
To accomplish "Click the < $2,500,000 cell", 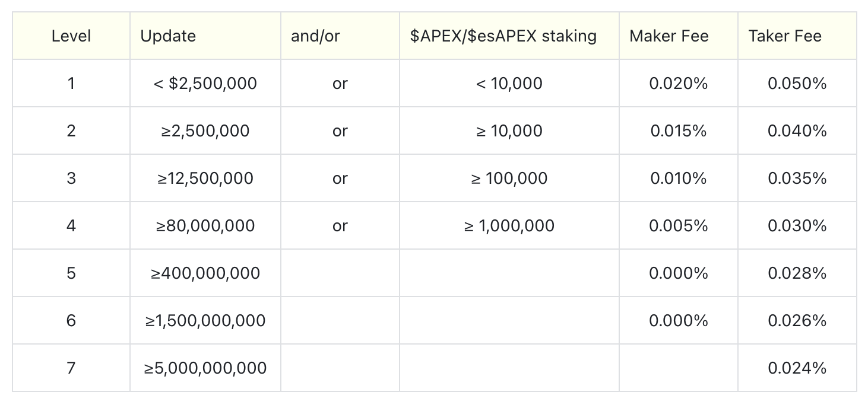I will click(x=205, y=83).
